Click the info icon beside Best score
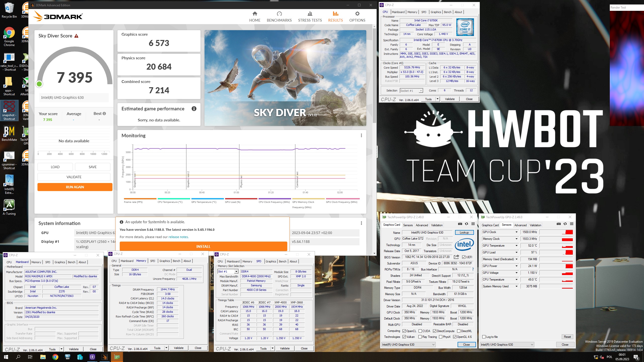The image size is (644, 362). pyautogui.click(x=104, y=114)
